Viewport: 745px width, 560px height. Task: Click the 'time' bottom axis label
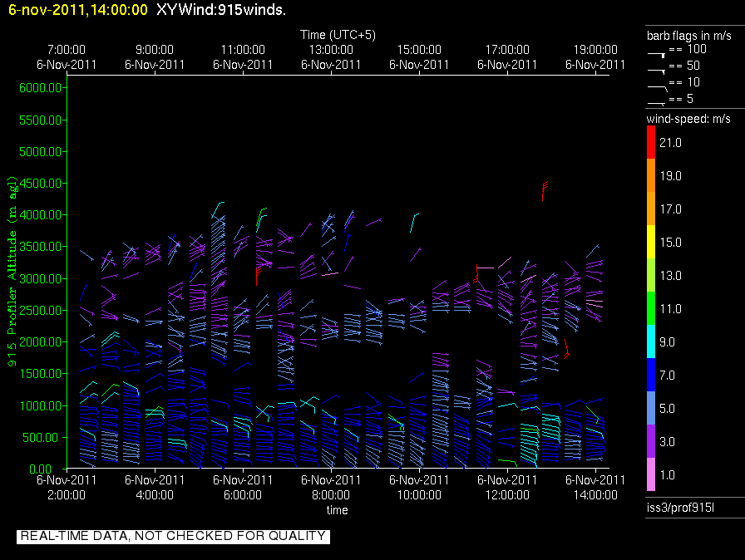coord(337,510)
